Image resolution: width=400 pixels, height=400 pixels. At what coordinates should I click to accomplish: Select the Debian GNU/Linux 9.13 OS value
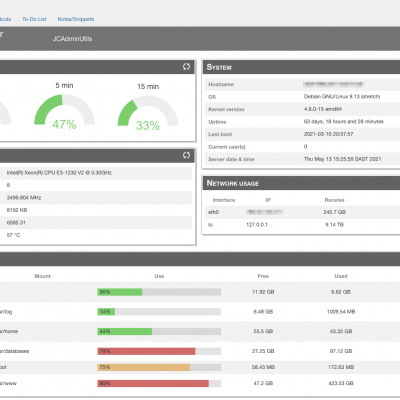pyautogui.click(x=342, y=97)
